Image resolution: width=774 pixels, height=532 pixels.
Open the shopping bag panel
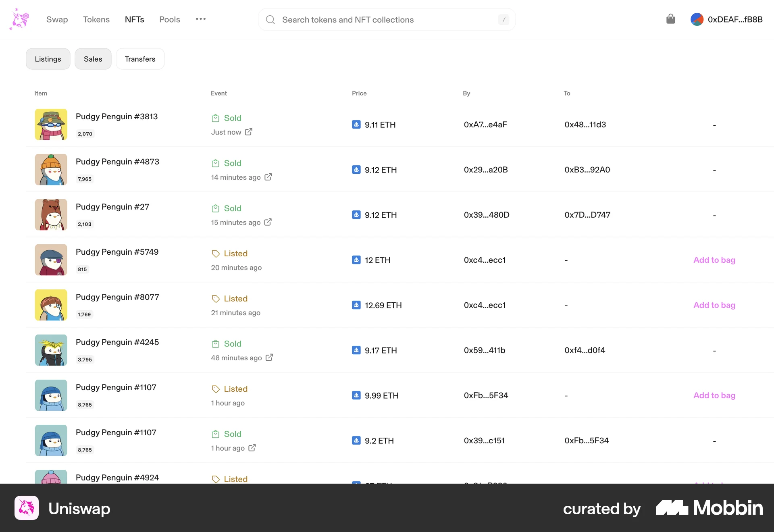[x=670, y=19]
